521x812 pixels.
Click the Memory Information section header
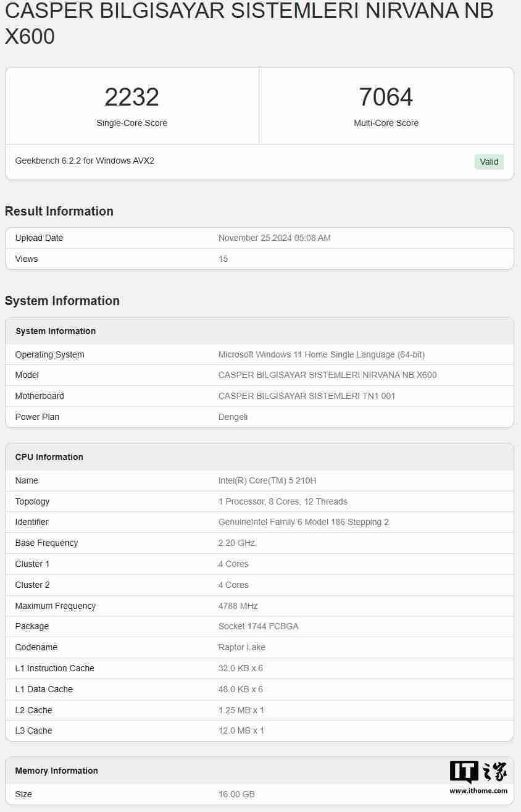pos(56,771)
